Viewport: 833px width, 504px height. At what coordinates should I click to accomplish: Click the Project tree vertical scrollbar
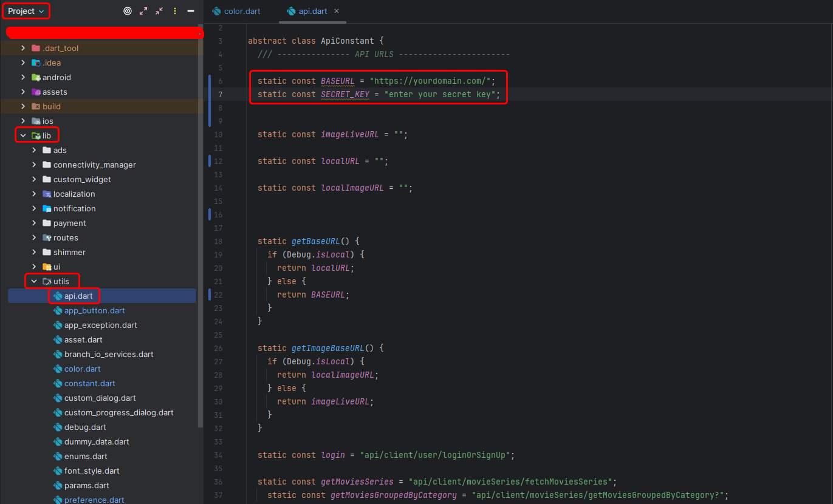pyautogui.click(x=201, y=243)
